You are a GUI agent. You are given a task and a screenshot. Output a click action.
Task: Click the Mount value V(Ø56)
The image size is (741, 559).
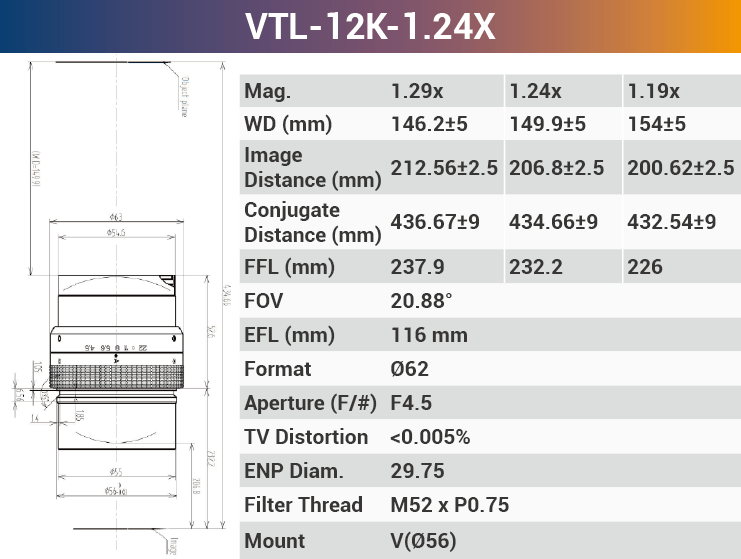point(423,541)
